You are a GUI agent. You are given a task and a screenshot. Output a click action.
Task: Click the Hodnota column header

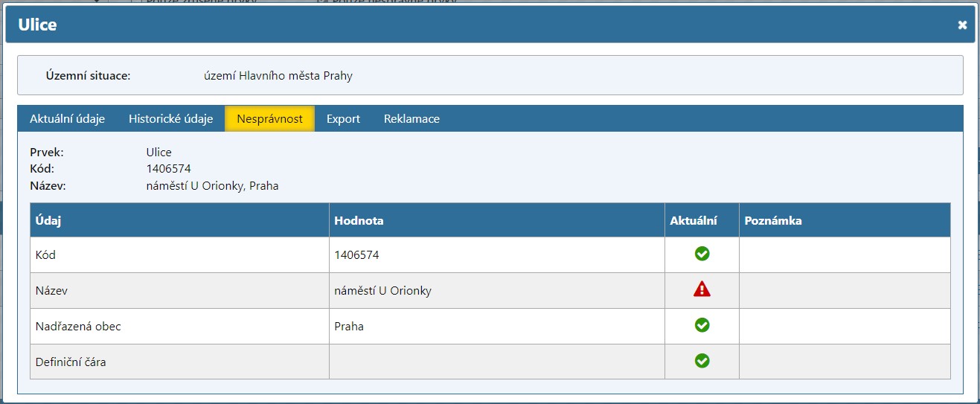359,220
